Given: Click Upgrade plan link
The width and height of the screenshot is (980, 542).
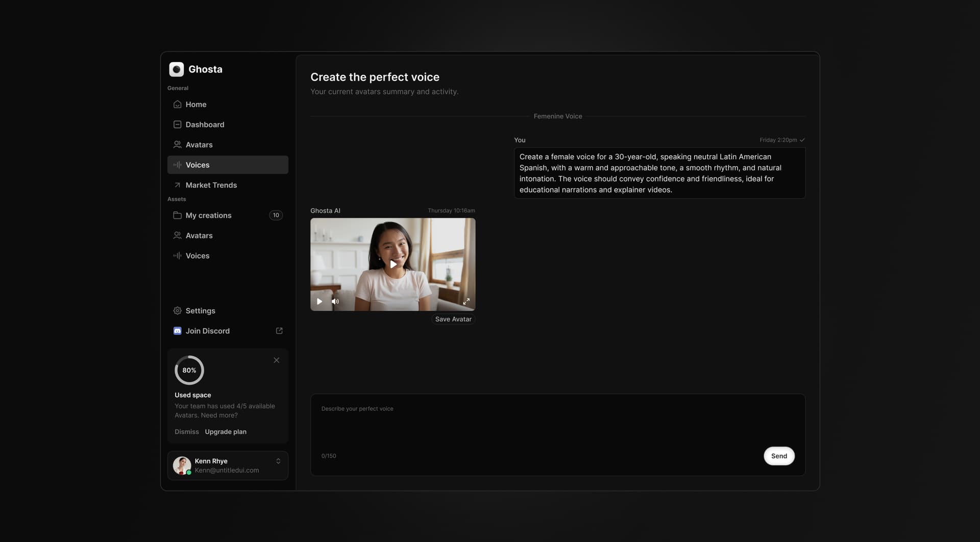Looking at the screenshot, I should tap(226, 432).
